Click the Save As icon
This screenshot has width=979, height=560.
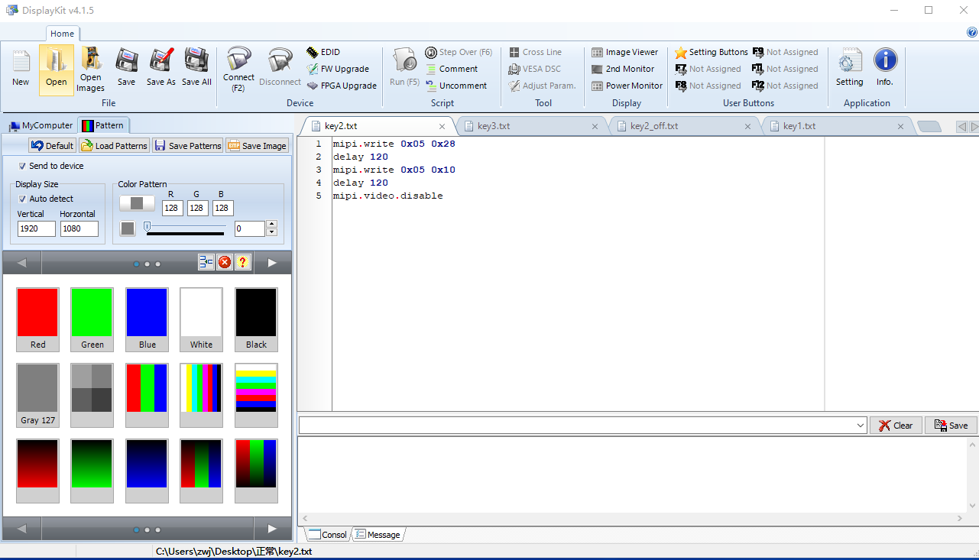coord(160,65)
